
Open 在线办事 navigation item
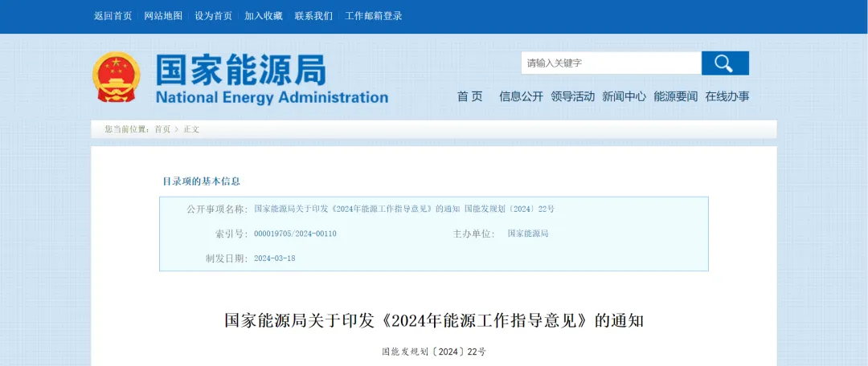(727, 96)
